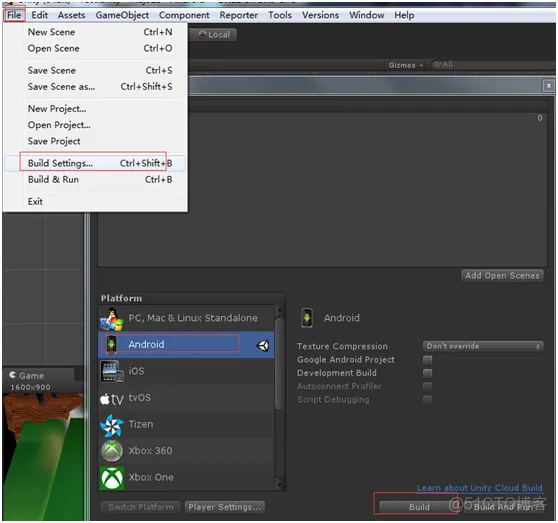Click the Game view preview
Screen dimensions: 558x523
43,457
